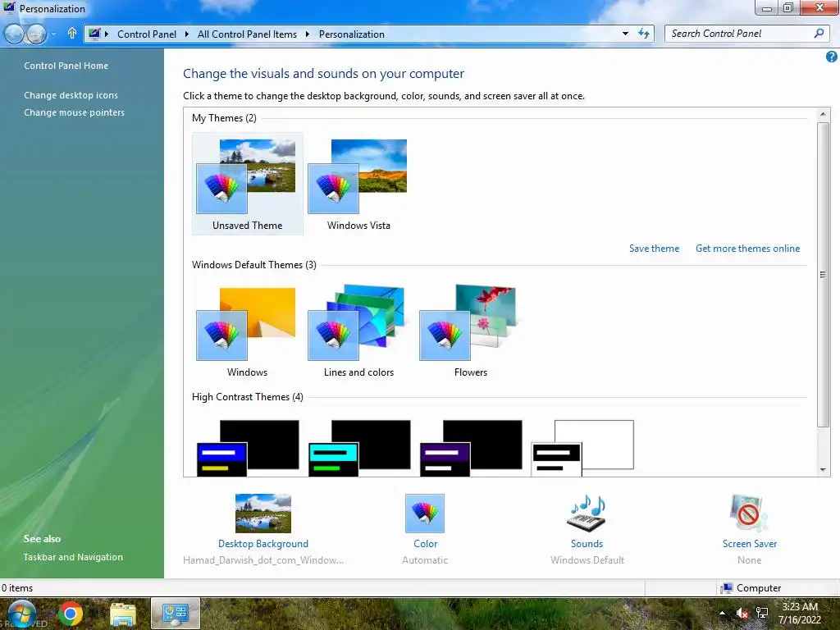Open Desktop Background settings icon
The image size is (840, 630).
(x=263, y=514)
